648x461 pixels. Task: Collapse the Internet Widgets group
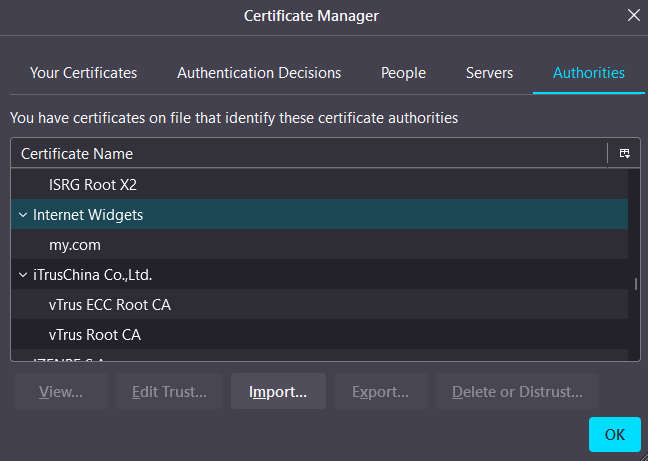click(23, 215)
